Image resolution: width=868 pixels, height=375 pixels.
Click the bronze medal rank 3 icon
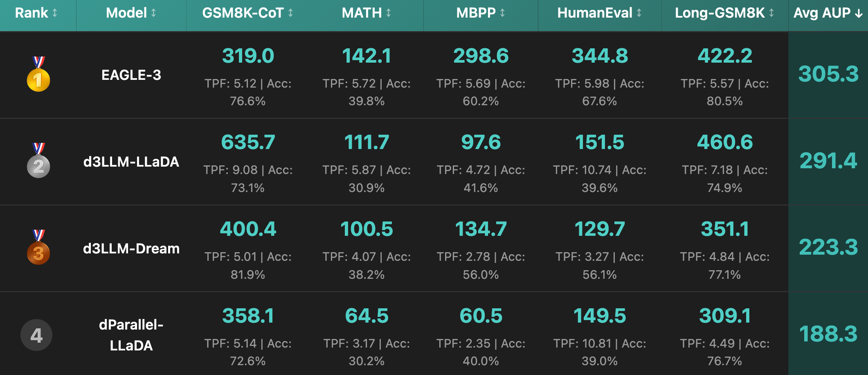pos(38,248)
